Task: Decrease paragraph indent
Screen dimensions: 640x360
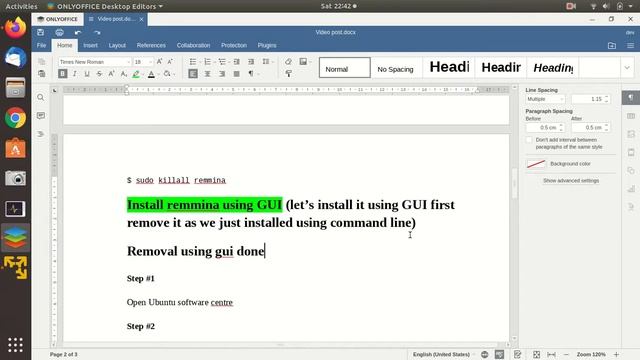Action: pyautogui.click(x=237, y=62)
